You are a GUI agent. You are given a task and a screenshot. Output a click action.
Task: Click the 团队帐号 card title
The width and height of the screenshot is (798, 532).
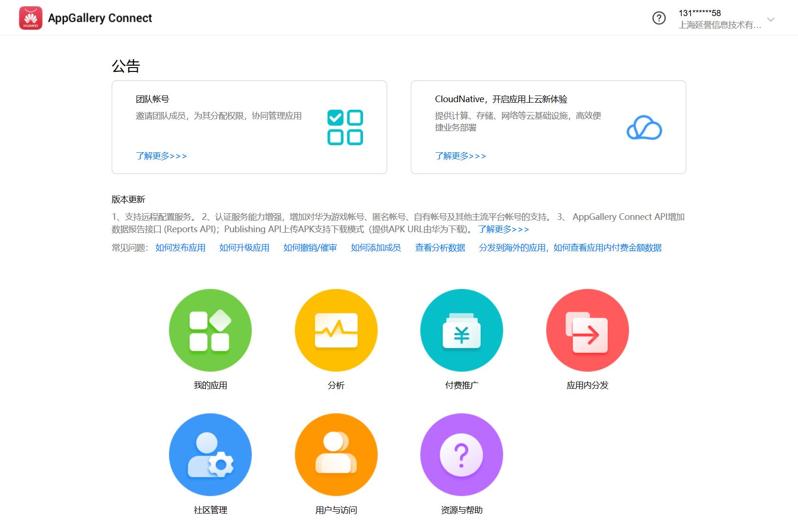pos(152,99)
